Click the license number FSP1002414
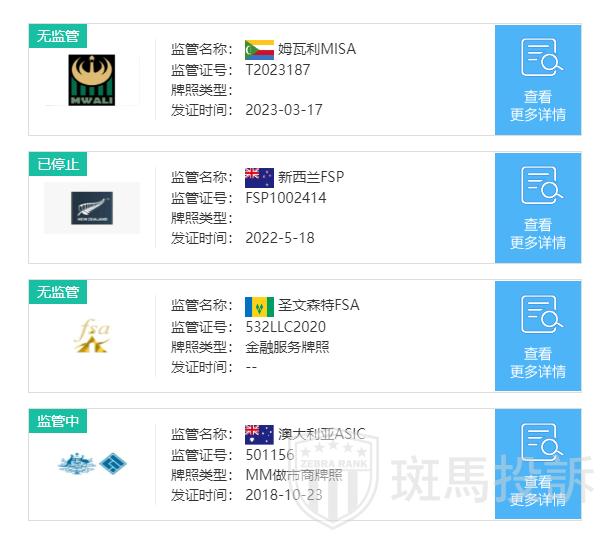613x541 pixels. 285,198
